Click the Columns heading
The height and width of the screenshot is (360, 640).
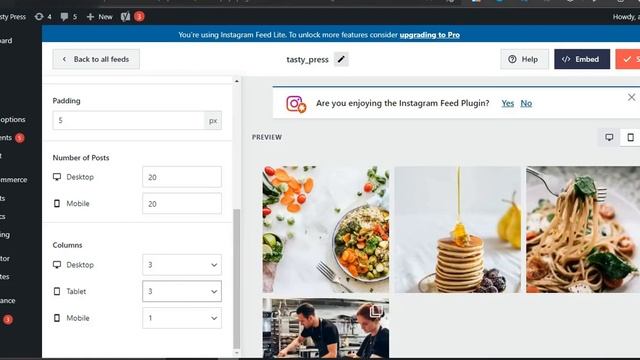tap(67, 245)
